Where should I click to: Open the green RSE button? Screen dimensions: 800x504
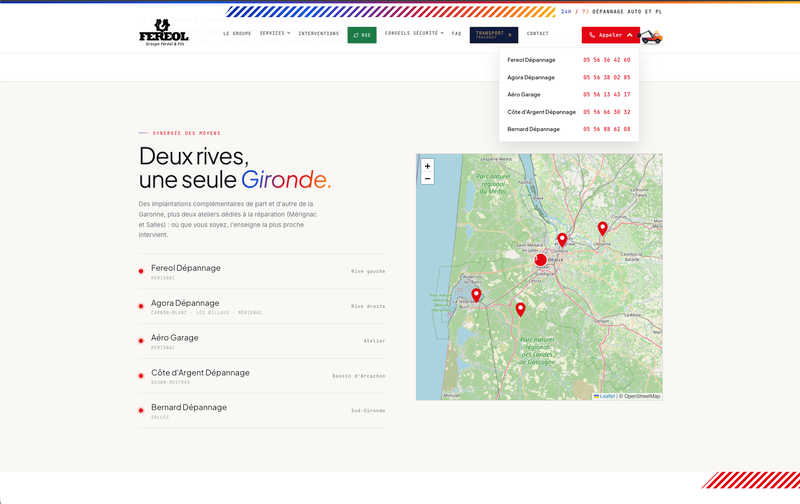(x=362, y=35)
